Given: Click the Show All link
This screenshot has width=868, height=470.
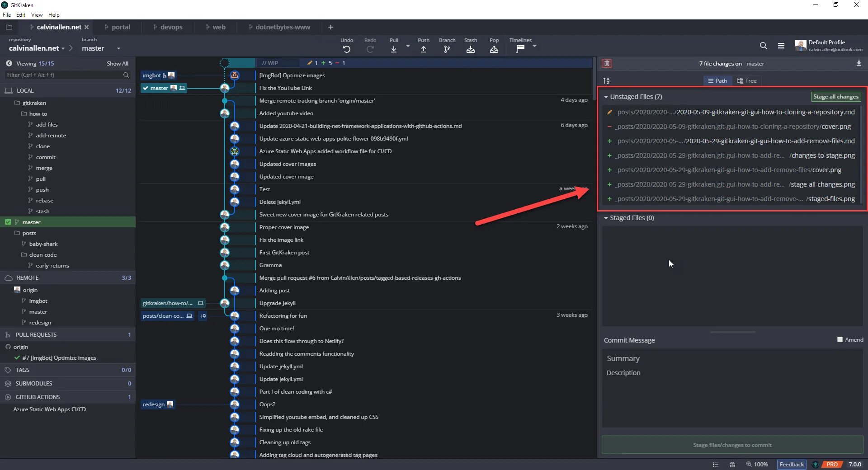Looking at the screenshot, I should click(x=118, y=64).
